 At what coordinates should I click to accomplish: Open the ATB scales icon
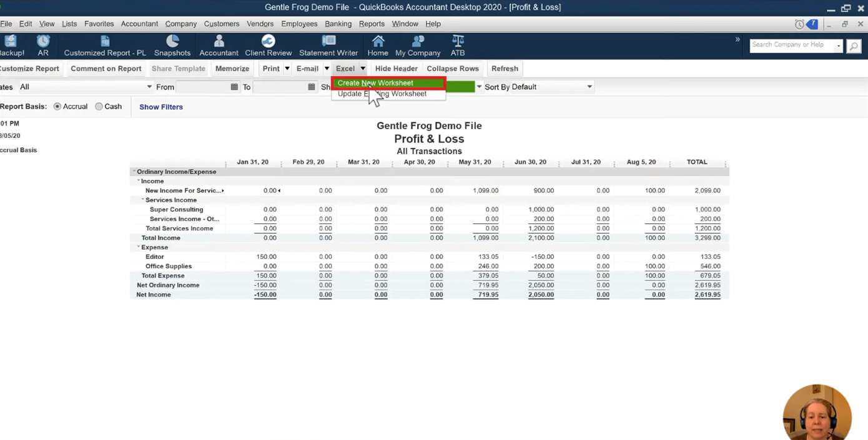coord(458,46)
